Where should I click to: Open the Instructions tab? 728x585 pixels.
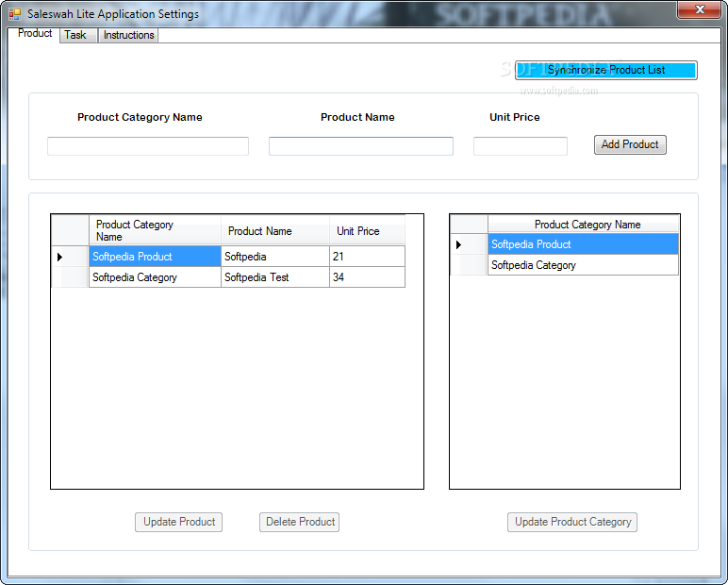pos(128,35)
